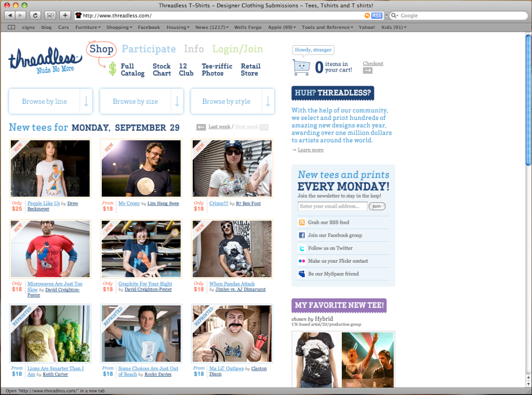Expand the Apple (99) bookmarks folder

(282, 27)
